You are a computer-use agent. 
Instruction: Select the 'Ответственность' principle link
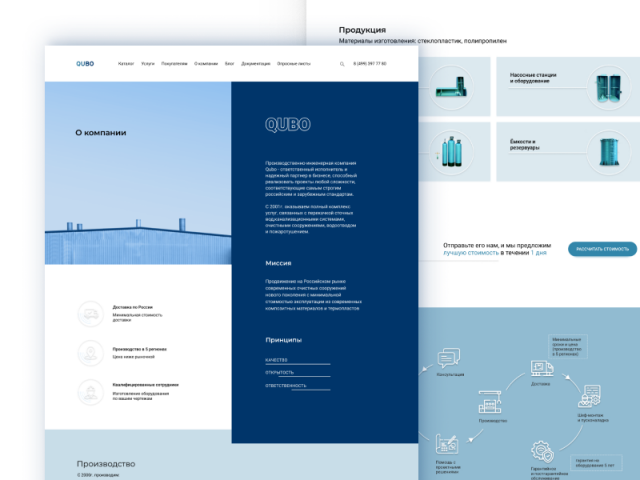(298, 386)
